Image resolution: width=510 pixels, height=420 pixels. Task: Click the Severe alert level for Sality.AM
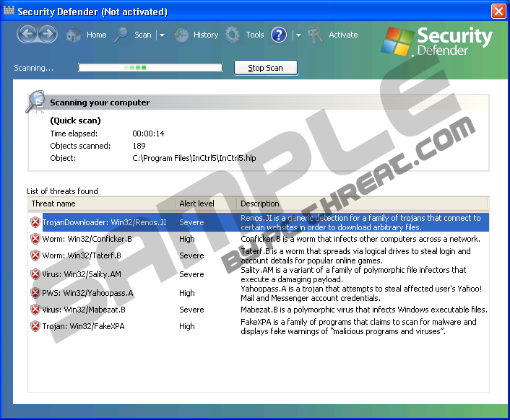(x=191, y=274)
